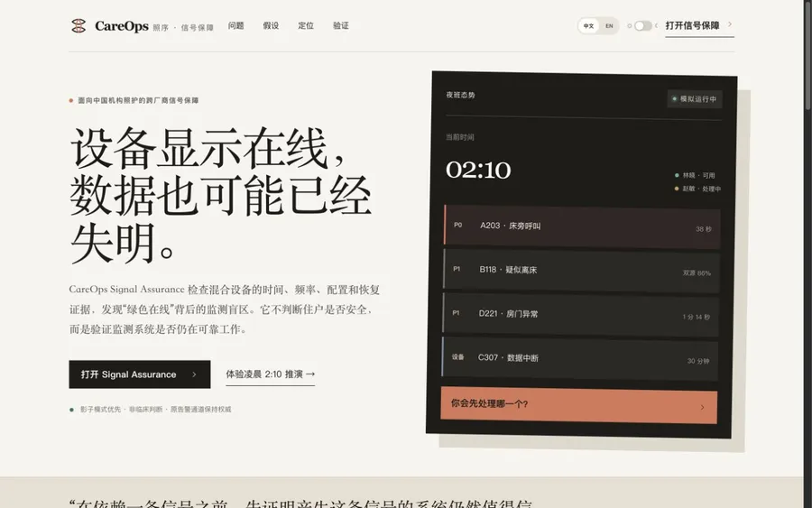Click the 模拟运行中 status badge
Screen dimensions: 812x508
coord(695,99)
